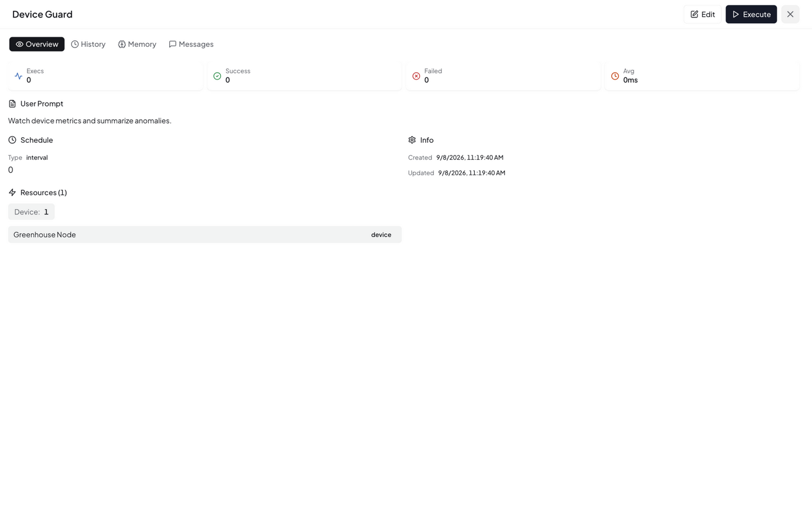Click the Resources (1) heading

coord(43,192)
